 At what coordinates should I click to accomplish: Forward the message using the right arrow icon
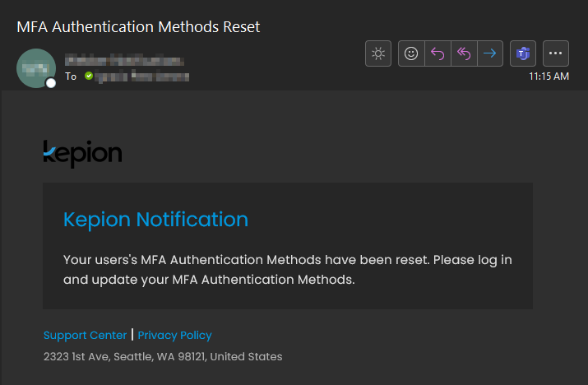click(x=490, y=53)
